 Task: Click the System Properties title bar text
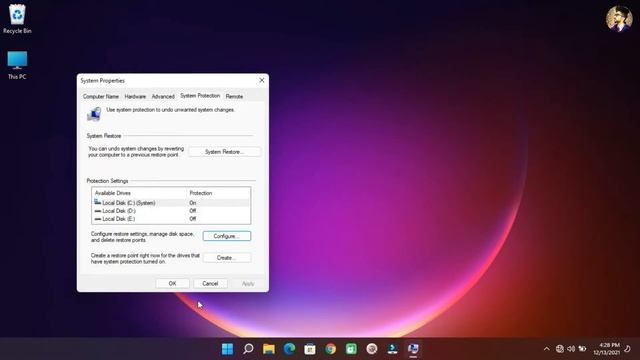click(x=102, y=81)
